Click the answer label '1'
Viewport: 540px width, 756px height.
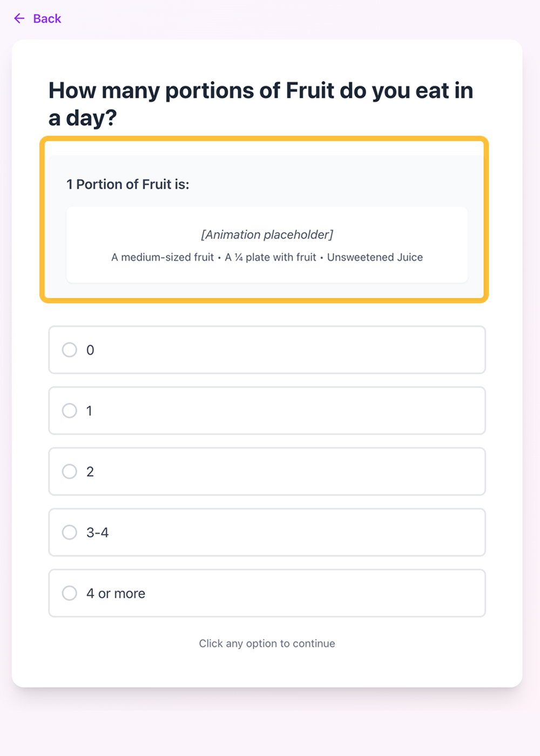(x=89, y=411)
